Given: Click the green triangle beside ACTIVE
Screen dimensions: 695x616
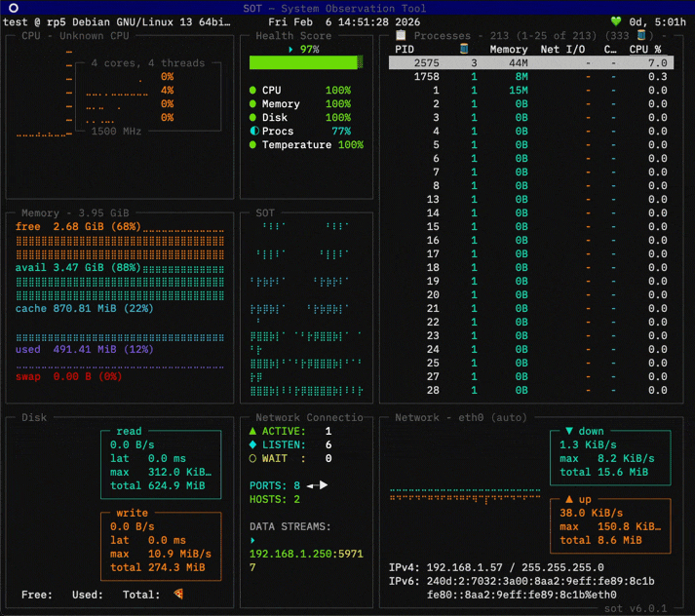Looking at the screenshot, I should pos(252,431).
